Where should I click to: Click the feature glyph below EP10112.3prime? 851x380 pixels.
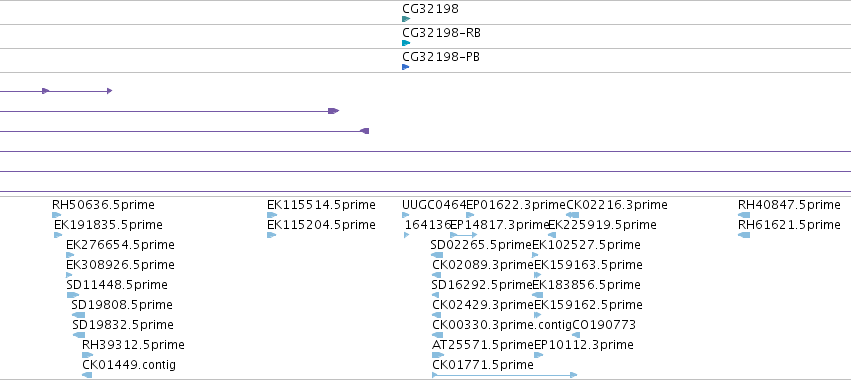tap(538, 355)
